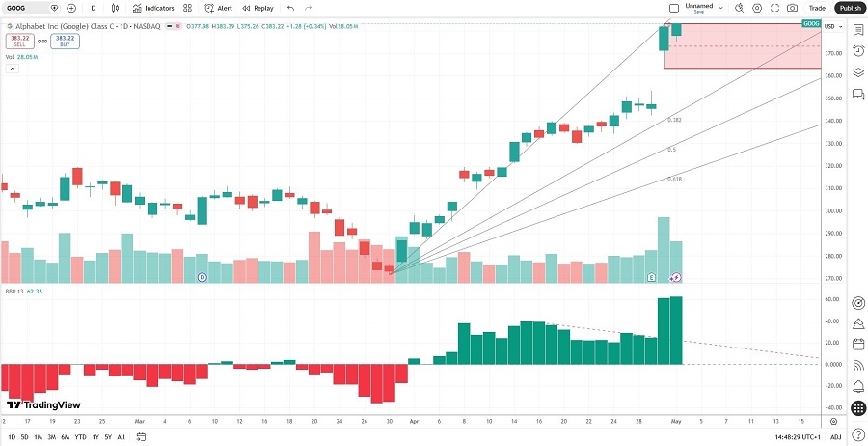Screen dimensions: 868x446
Task: Click the dividend D marker on chart
Action: point(203,277)
